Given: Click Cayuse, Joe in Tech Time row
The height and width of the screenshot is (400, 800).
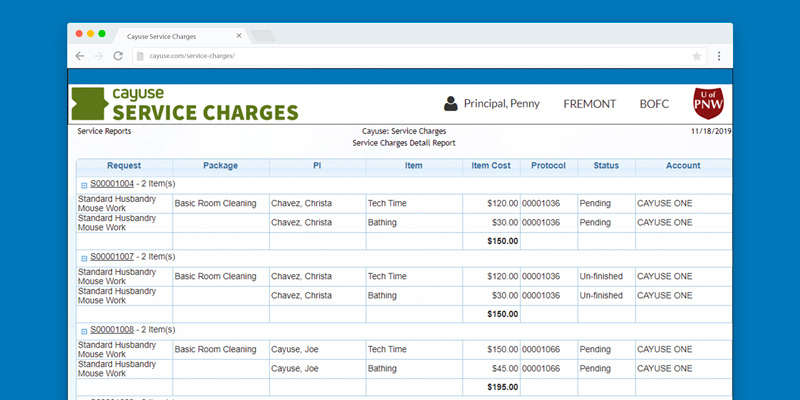Looking at the screenshot, I should point(294,349).
